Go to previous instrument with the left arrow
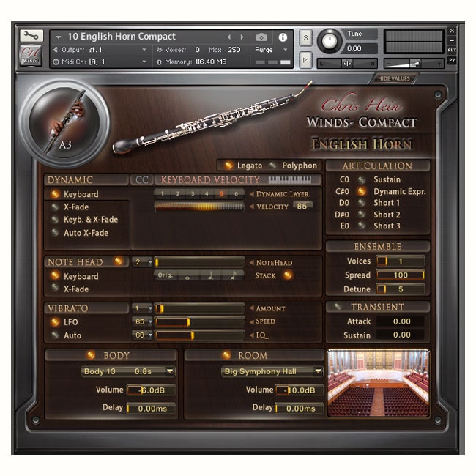The width and height of the screenshot is (476, 476). click(229, 37)
